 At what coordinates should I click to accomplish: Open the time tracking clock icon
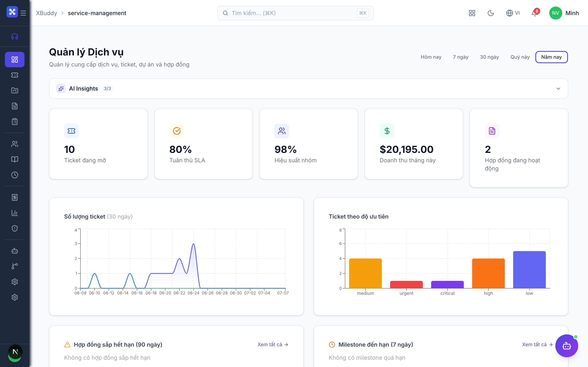[14, 175]
